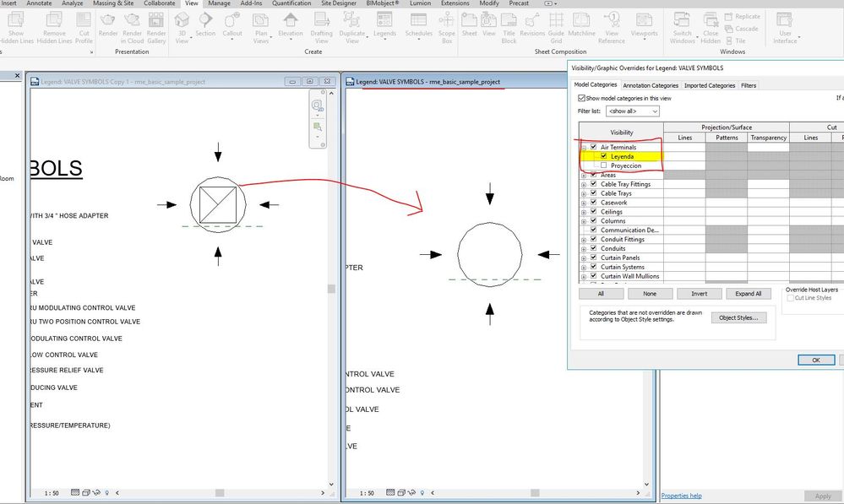Create a Drafting View
The height and width of the screenshot is (504, 844).
321,20
